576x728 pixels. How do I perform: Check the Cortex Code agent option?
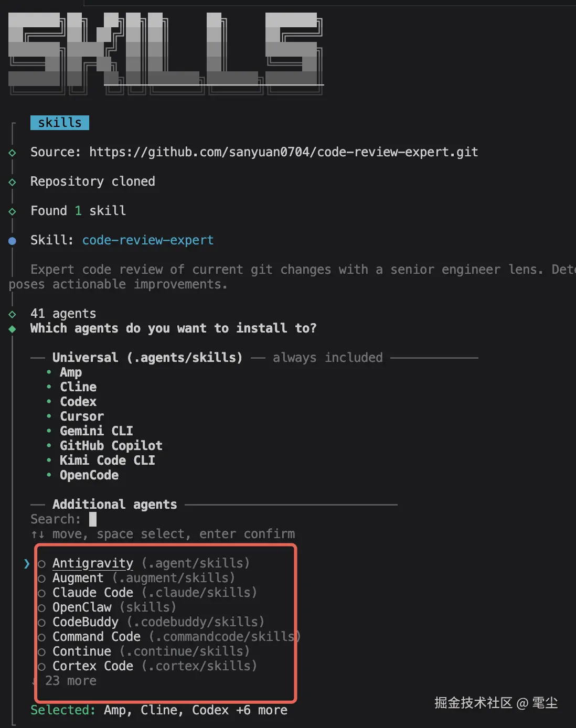coord(42,667)
